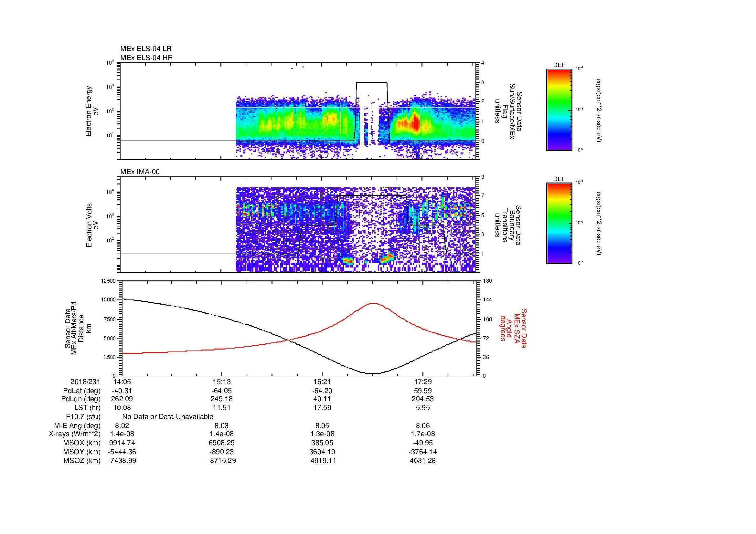Viewport: 756px width, 534px height.
Task: Click the 'Electron Energy eV' axis label
Action: [92, 111]
